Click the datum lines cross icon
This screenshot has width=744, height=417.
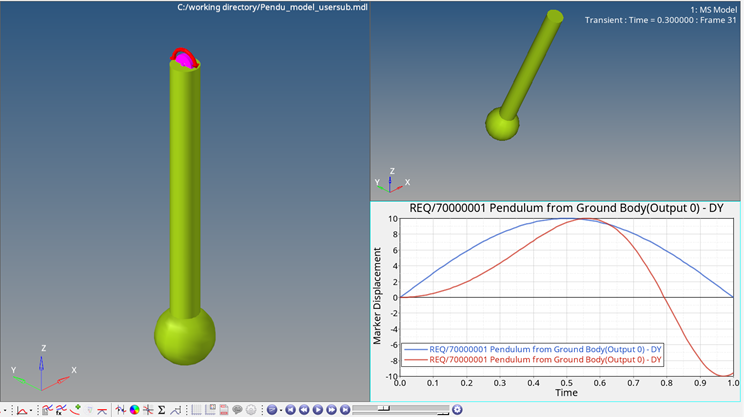148,410
